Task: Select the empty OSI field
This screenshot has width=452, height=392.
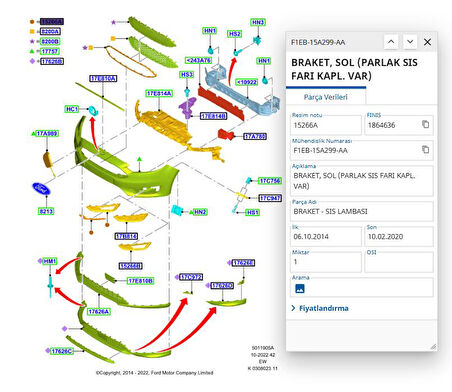Action: tap(399, 262)
